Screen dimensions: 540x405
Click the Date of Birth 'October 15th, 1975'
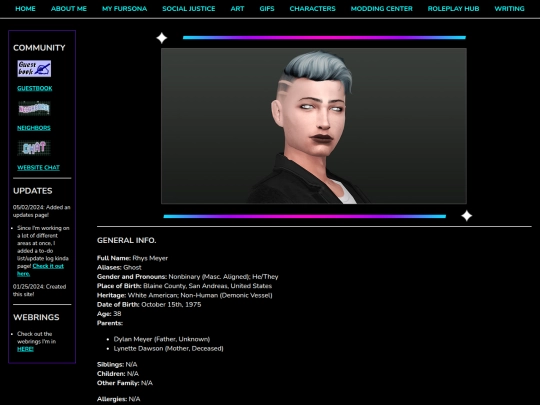click(149, 305)
